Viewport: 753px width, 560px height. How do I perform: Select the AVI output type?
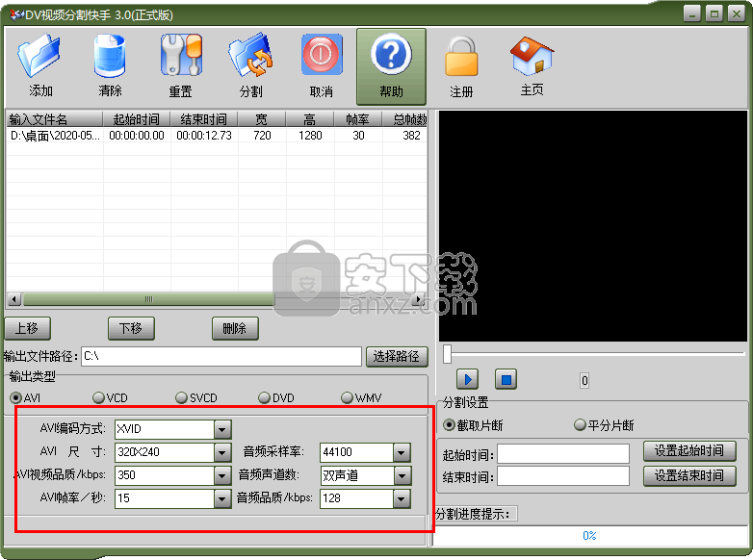coord(15,397)
